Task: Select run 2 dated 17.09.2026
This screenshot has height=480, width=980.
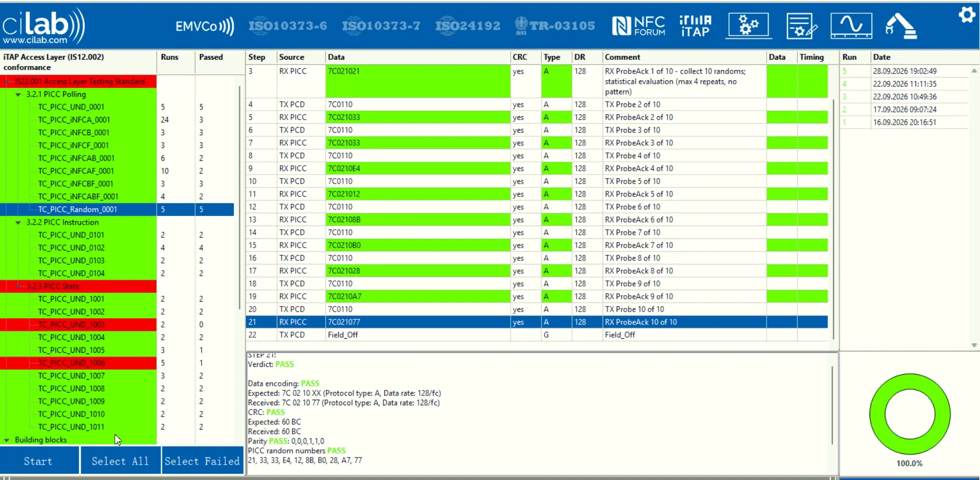Action: pyautogui.click(x=904, y=110)
